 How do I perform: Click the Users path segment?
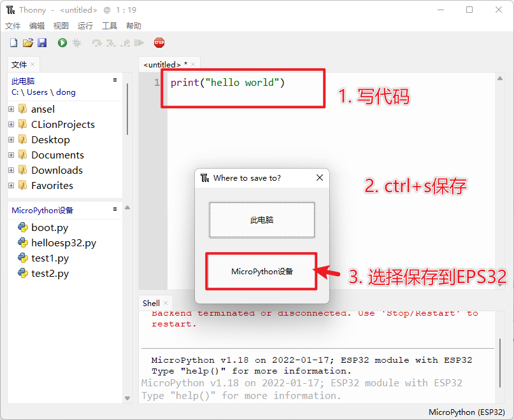point(37,92)
